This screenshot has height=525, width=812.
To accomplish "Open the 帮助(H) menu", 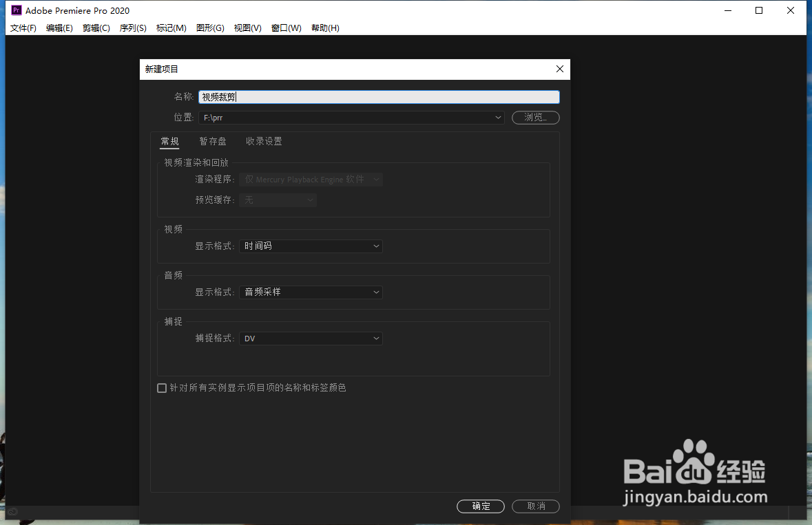I will point(325,28).
